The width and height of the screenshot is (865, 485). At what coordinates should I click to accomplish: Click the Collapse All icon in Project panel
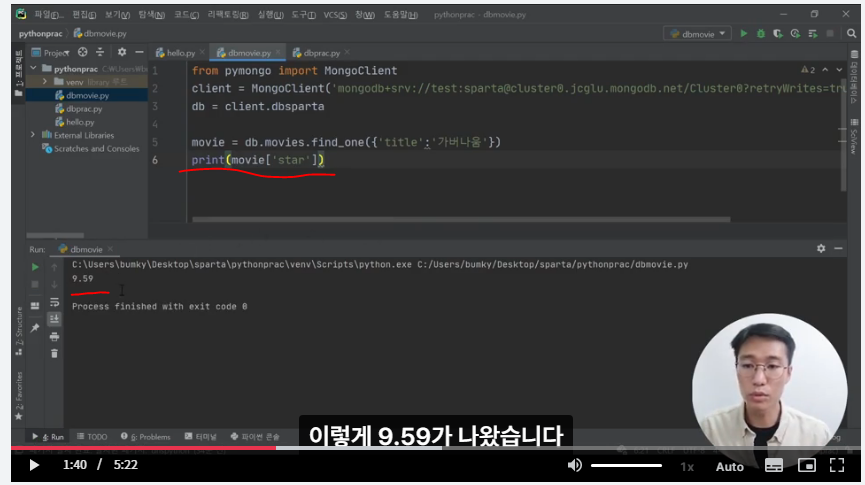point(100,52)
